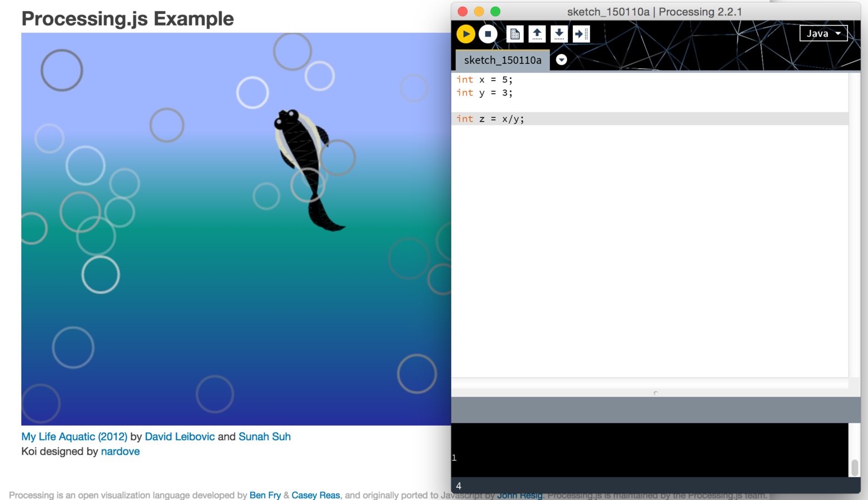The width and height of the screenshot is (868, 500).
Task: Open 'My Life Aquatic (2012)' link
Action: point(74,437)
